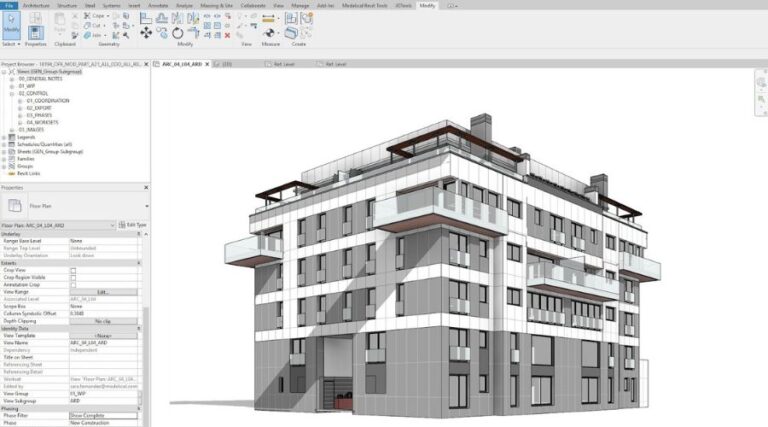
Task: Expand the Sheets node in Project Browser
Action: [4, 150]
